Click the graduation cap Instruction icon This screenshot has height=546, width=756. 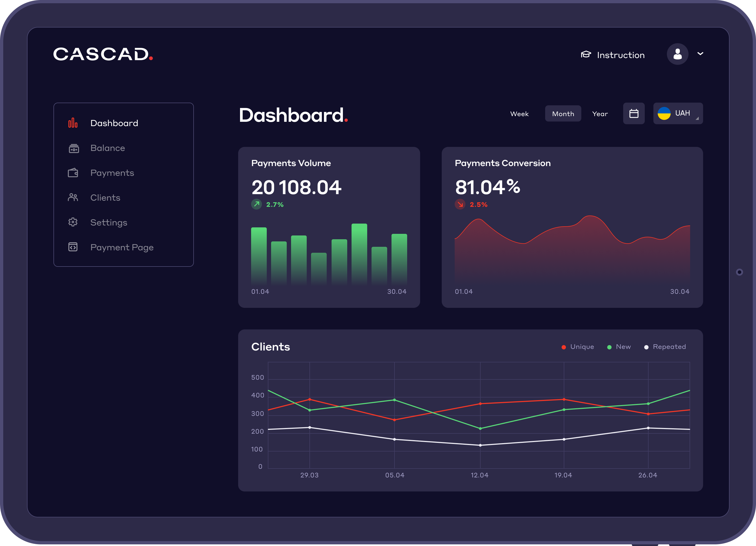pos(586,54)
